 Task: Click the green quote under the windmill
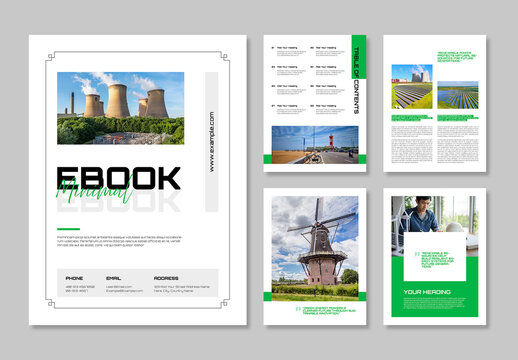(329, 311)
